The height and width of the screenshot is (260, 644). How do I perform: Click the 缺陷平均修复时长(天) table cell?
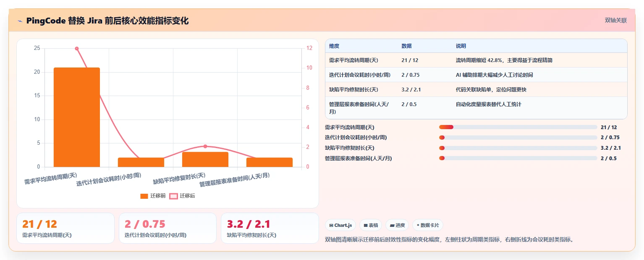tap(361, 90)
